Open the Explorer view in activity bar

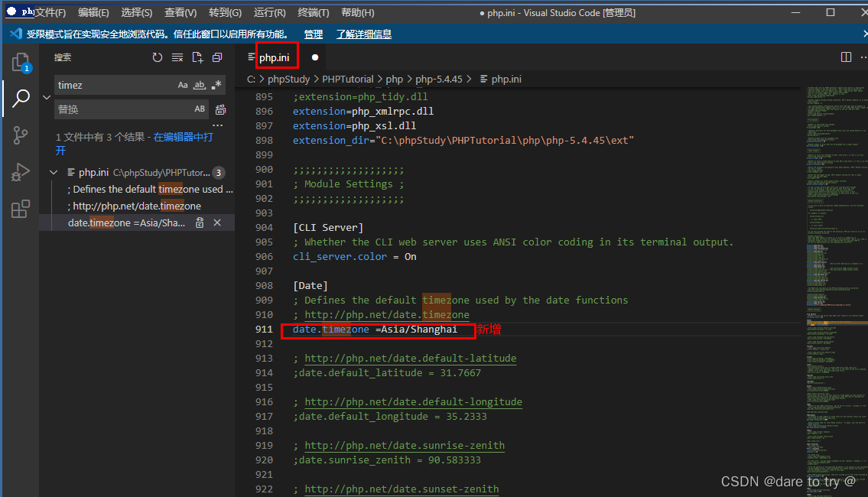click(x=21, y=62)
